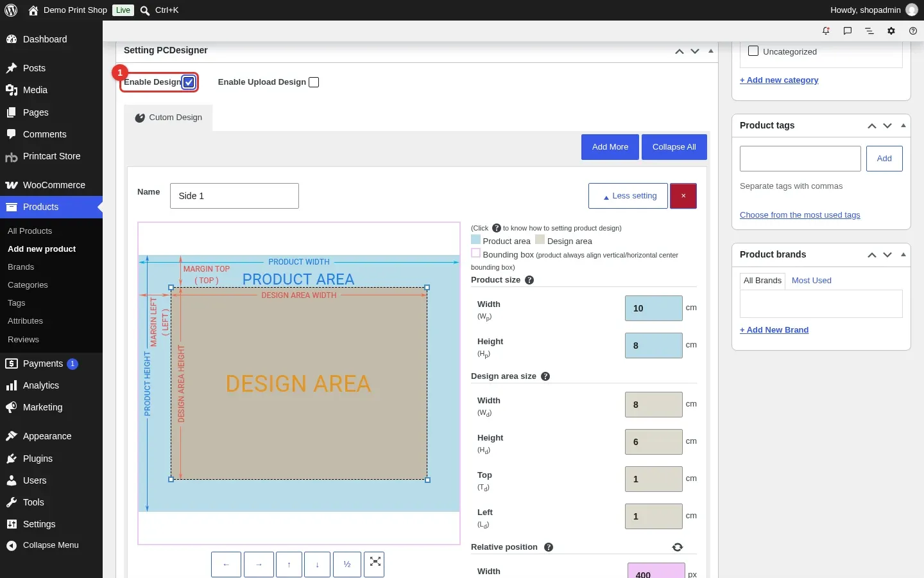Image resolution: width=924 pixels, height=578 pixels.
Task: Move Setting PCDesigner panel down
Action: pos(695,51)
